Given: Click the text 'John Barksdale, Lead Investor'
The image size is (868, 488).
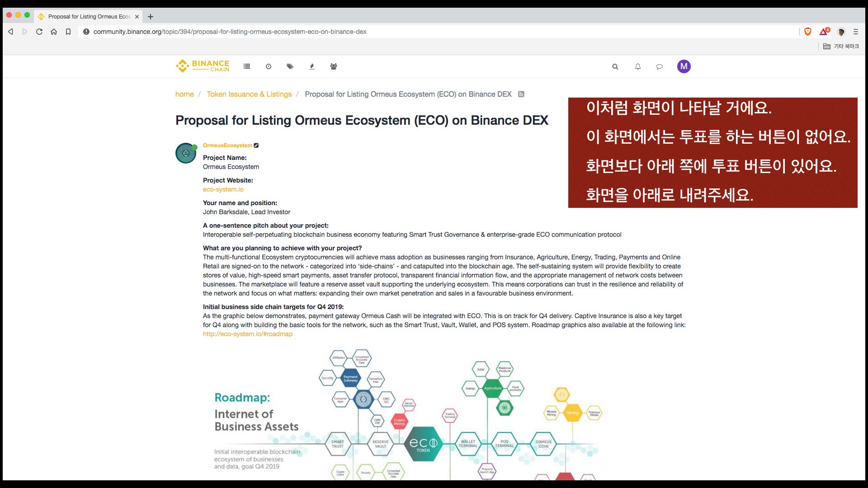Looking at the screenshot, I should pos(246,212).
